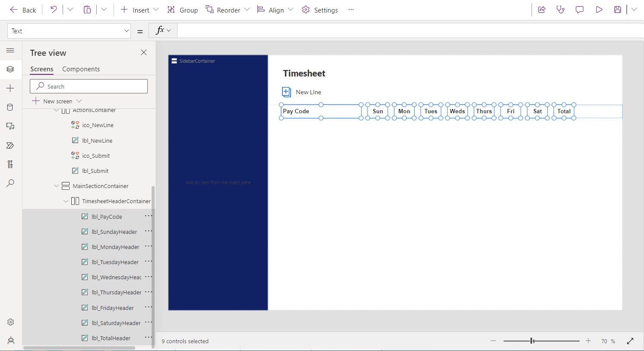Close the Tree view panel

point(144,52)
